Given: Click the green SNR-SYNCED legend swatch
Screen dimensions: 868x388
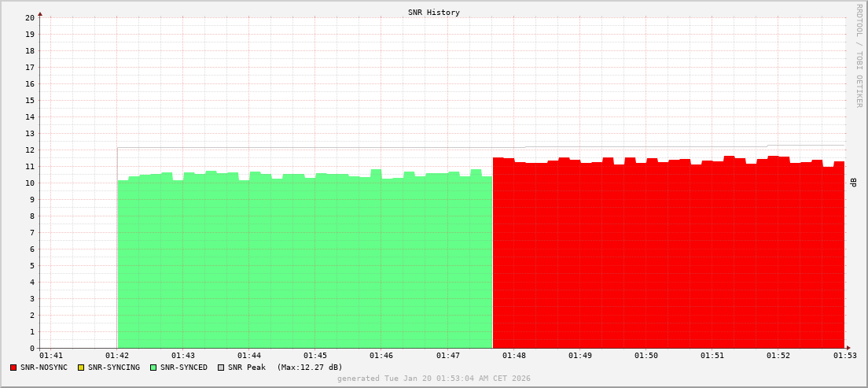Looking at the screenshot, I should [153, 368].
